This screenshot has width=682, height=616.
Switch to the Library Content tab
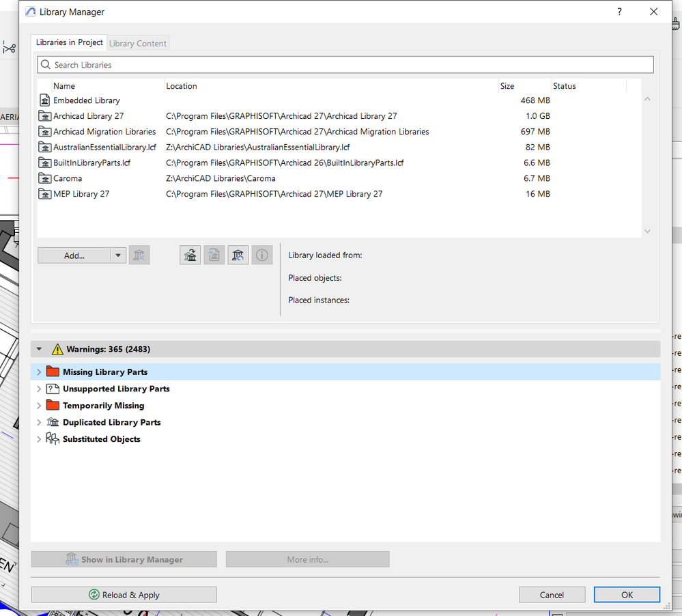pyautogui.click(x=137, y=44)
